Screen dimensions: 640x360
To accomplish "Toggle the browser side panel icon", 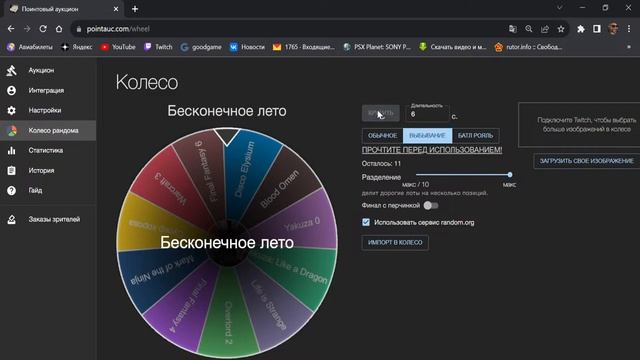I will [597, 29].
